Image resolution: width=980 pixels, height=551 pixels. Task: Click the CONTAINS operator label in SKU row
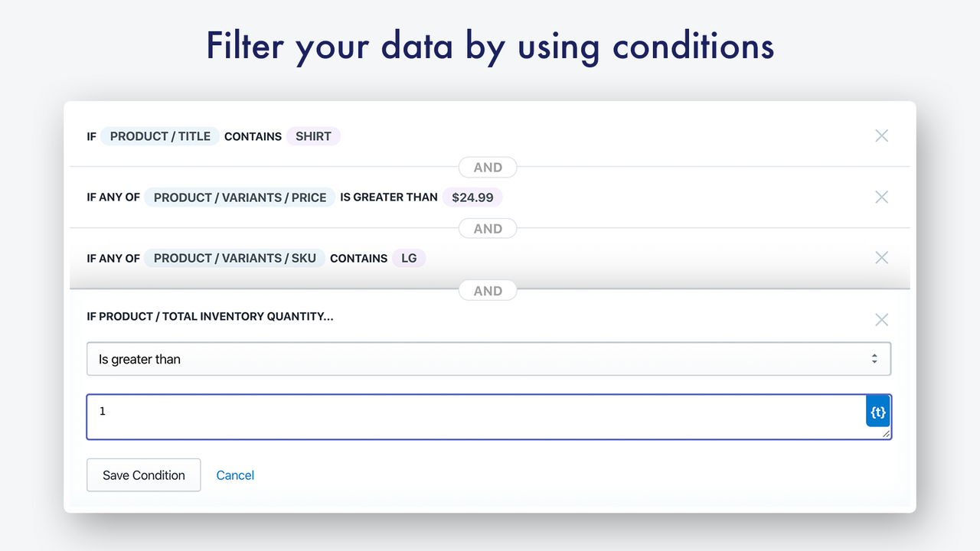coord(358,258)
